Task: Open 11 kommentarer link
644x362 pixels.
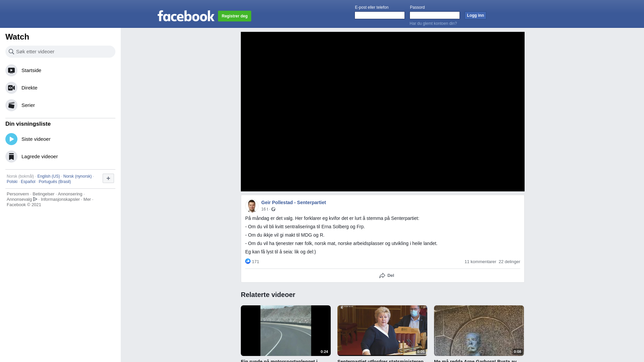Action: 480,262
